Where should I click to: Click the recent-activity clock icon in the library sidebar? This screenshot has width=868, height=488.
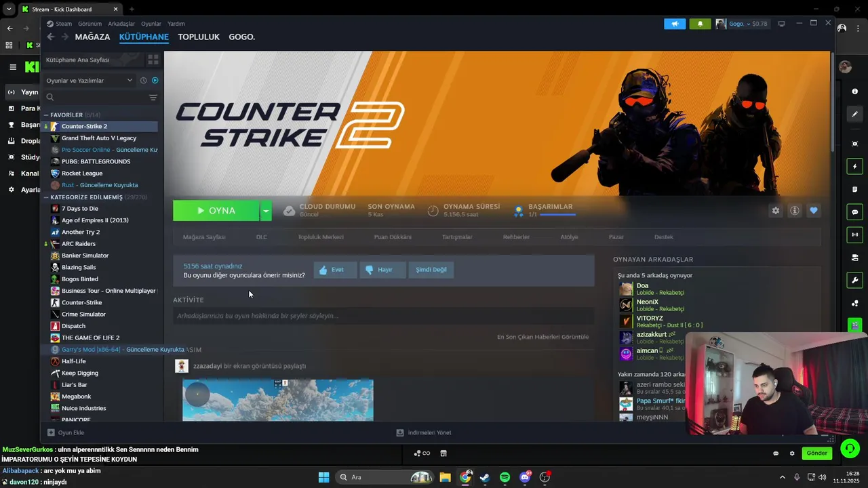[143, 80]
